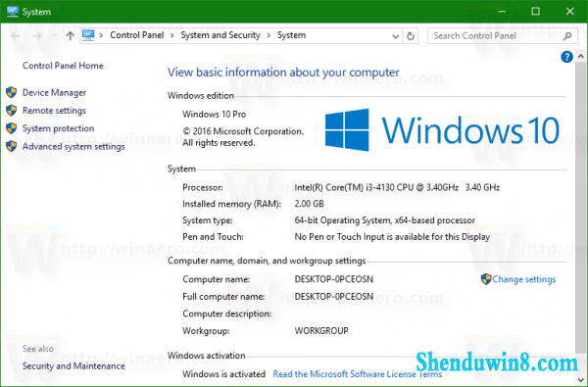Click the processor value Intel Core i3-4130

pyautogui.click(x=397, y=187)
